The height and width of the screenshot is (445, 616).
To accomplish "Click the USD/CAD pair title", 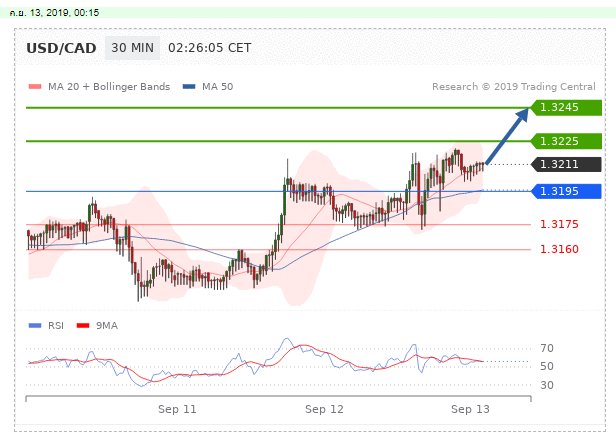I will pyautogui.click(x=61, y=48).
